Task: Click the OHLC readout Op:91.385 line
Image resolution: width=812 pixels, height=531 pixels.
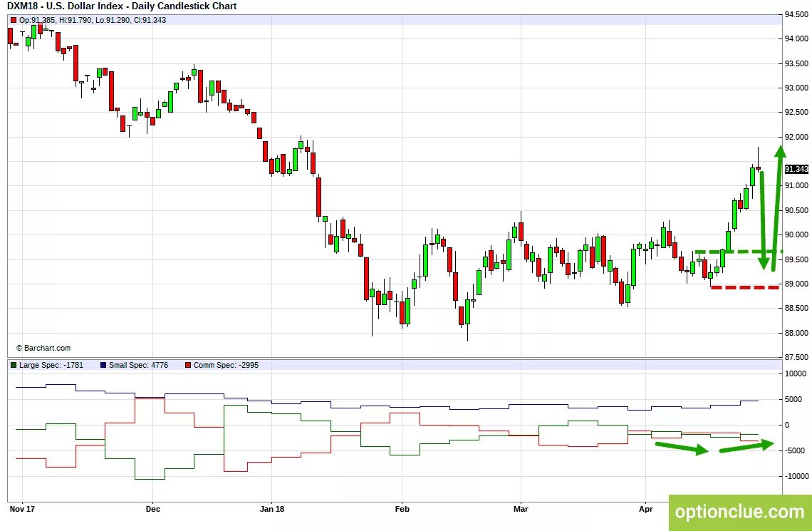Action: coord(93,20)
